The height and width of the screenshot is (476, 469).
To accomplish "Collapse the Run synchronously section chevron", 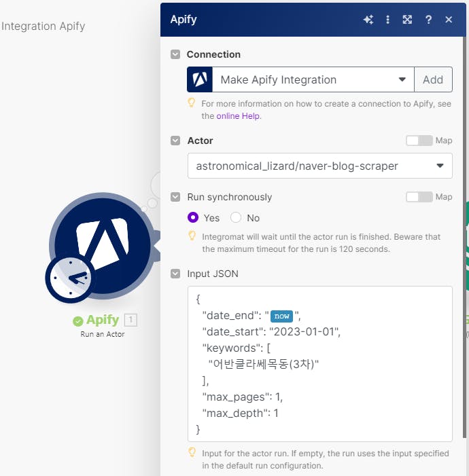I will pyautogui.click(x=175, y=197).
